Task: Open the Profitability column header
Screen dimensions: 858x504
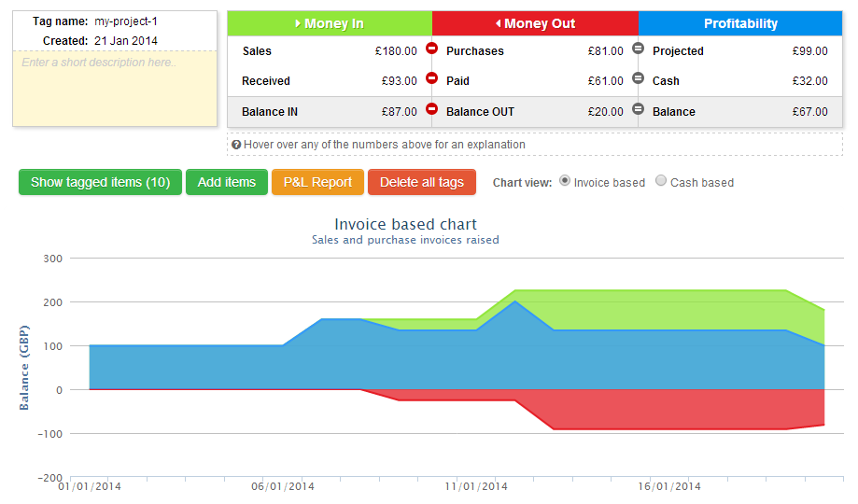Action: coord(740,23)
